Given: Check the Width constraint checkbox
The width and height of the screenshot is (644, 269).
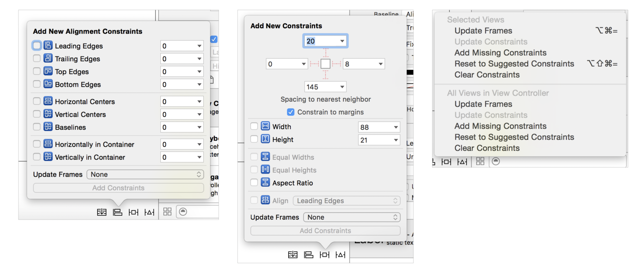Looking at the screenshot, I should tap(254, 126).
